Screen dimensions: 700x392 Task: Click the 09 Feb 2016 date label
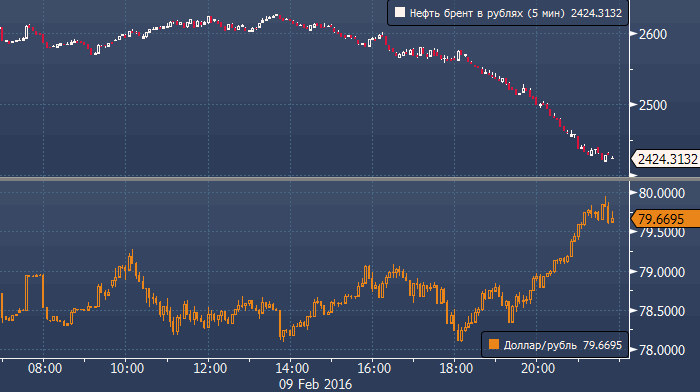[x=315, y=384]
